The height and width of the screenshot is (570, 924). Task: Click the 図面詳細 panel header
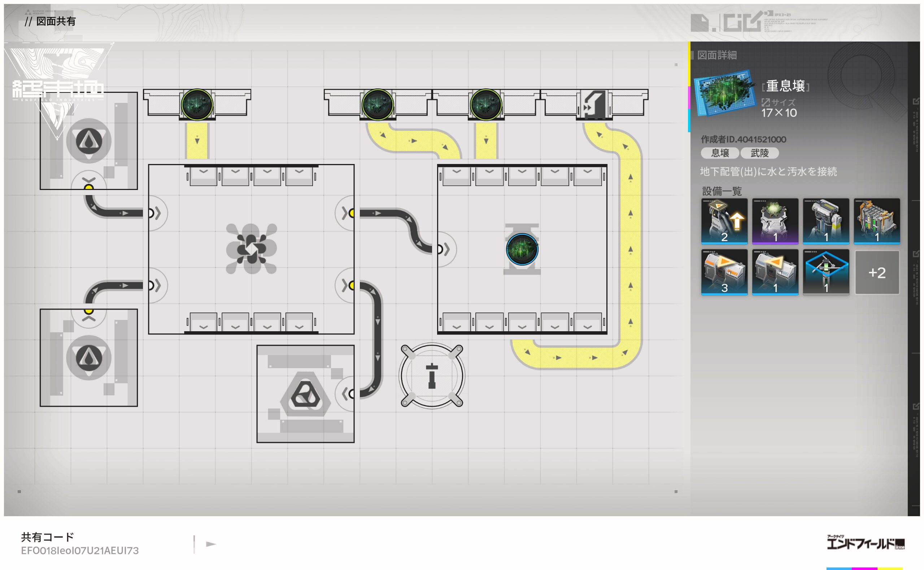pos(716,55)
